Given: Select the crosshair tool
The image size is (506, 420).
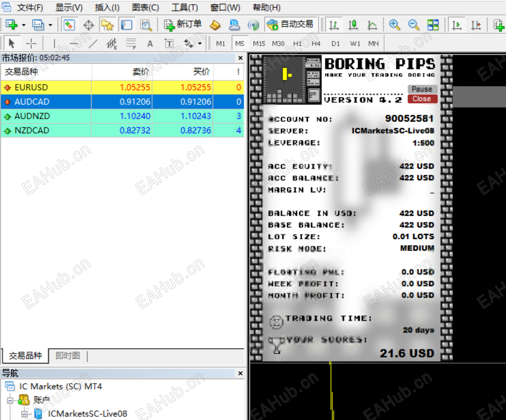Looking at the screenshot, I should click(31, 43).
